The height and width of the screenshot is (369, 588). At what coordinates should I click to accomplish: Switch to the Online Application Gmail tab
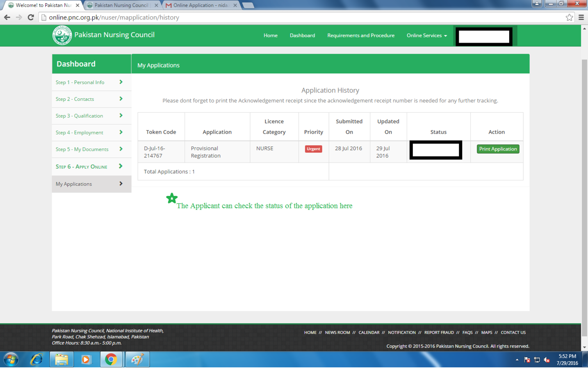[200, 5]
